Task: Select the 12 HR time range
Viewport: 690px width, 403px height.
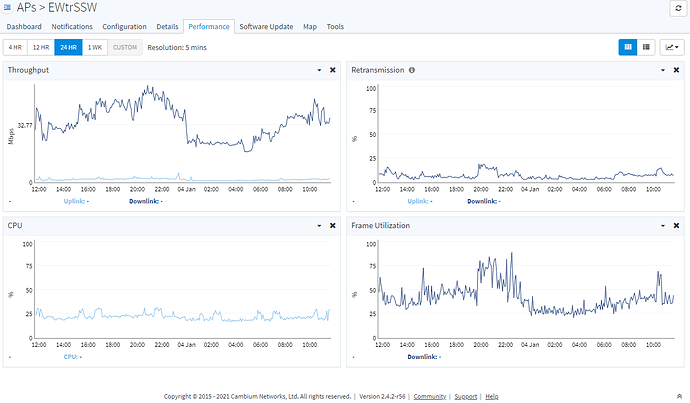Action: 41,47
